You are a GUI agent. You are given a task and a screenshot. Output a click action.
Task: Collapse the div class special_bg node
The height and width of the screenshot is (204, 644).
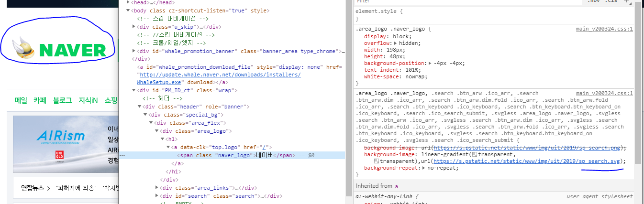pyautogui.click(x=145, y=115)
